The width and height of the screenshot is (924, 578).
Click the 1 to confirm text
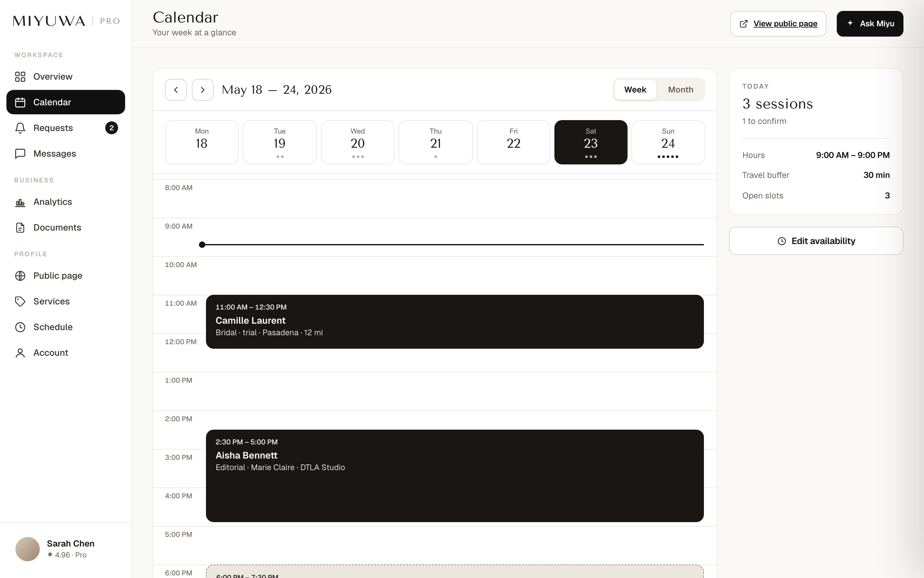[x=764, y=121]
